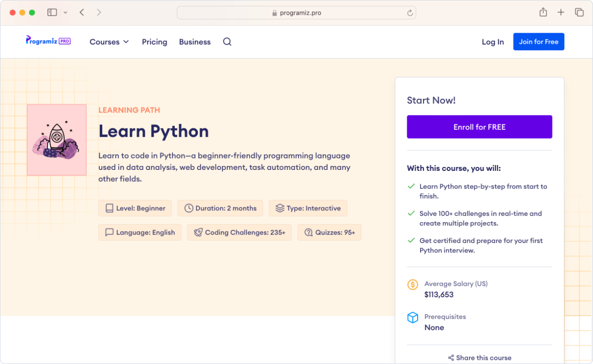593x364 pixels.
Task: Click the Safari sidebar toggle icon
Action: pos(52,12)
